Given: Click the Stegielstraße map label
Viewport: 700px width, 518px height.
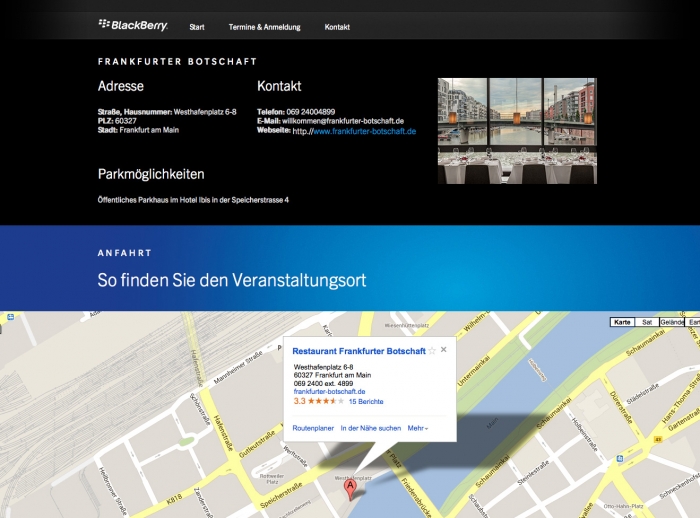Looking at the screenshot, I should [533, 473].
